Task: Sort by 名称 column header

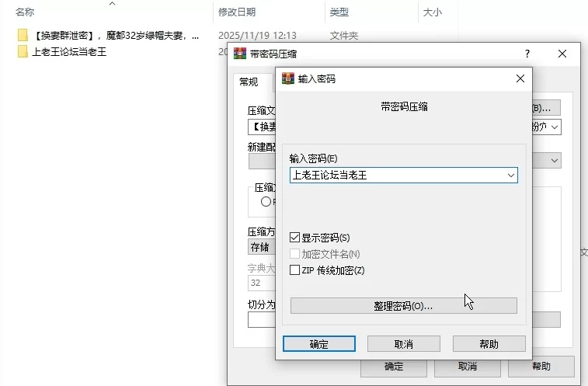Action: pyautogui.click(x=25, y=12)
